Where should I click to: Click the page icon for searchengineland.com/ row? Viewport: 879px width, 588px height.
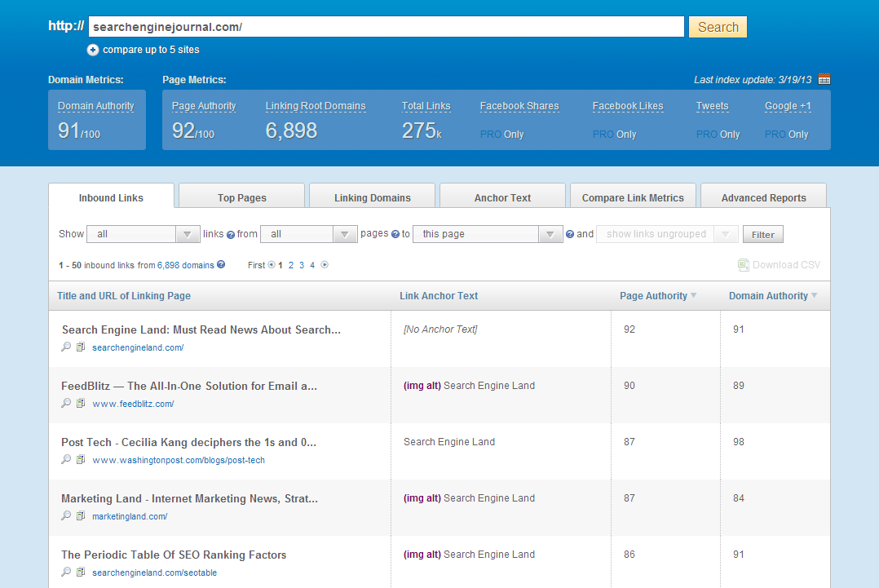tap(81, 347)
